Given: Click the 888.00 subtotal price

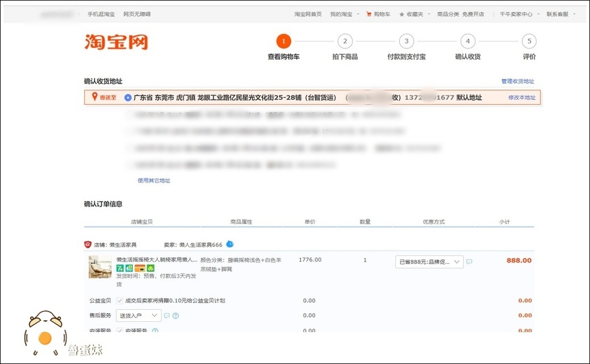Looking at the screenshot, I should click(519, 260).
